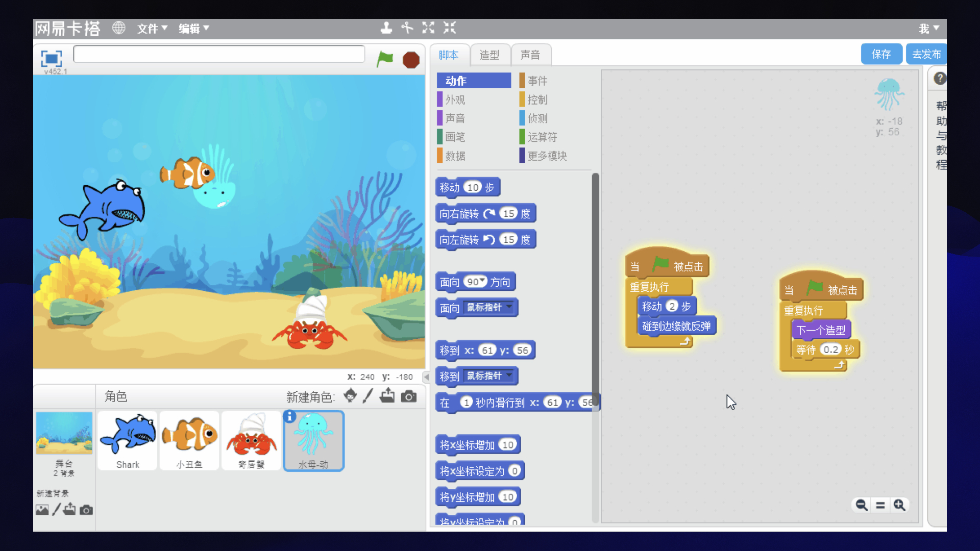Select the 小丑鱼 sprite thumbnail
This screenshot has width=980, height=551.
coord(189,441)
